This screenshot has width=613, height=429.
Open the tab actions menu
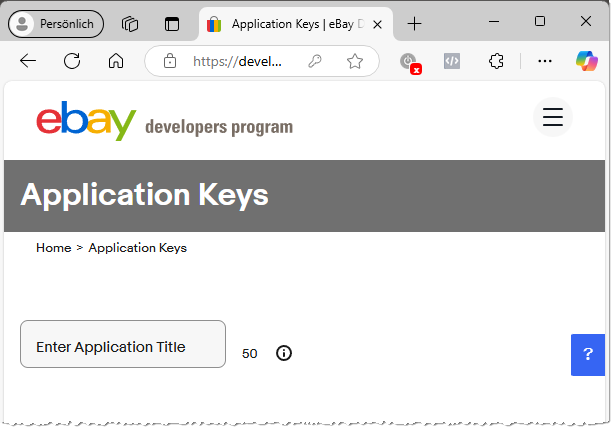pos(172,23)
